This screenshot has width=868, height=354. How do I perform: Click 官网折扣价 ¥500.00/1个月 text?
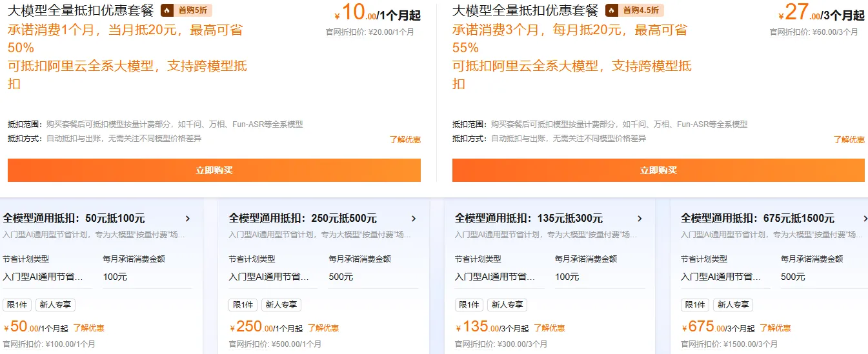(x=276, y=344)
